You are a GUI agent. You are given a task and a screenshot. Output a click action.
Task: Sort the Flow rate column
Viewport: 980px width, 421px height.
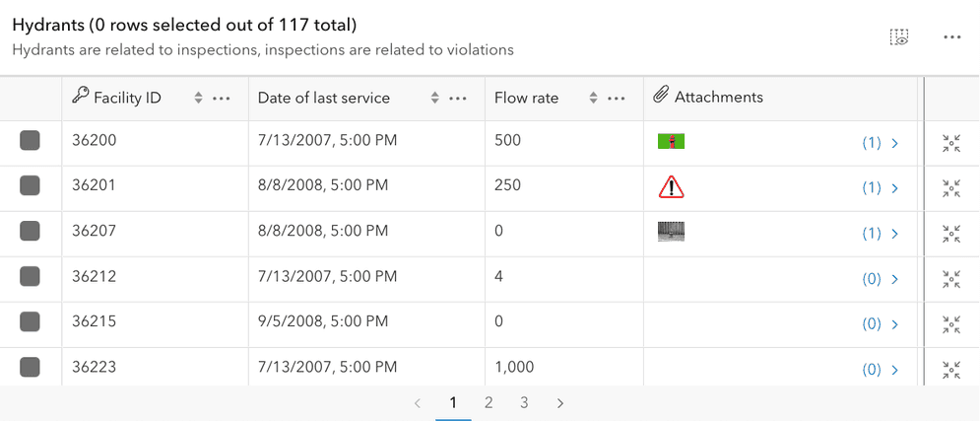tap(593, 98)
